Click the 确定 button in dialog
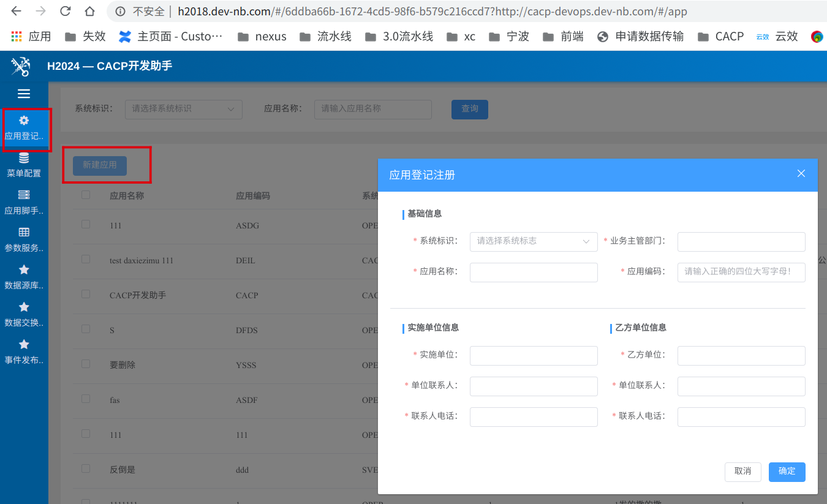This screenshot has height=504, width=827. (787, 472)
